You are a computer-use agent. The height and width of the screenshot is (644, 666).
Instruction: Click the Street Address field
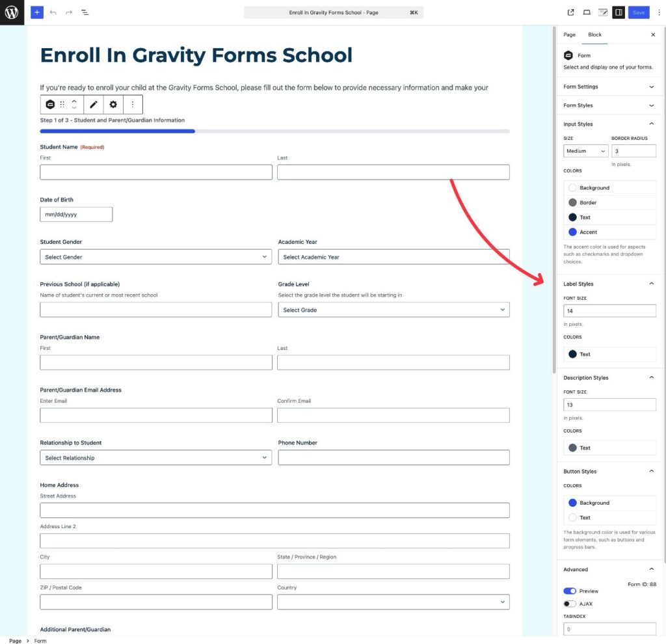point(275,510)
